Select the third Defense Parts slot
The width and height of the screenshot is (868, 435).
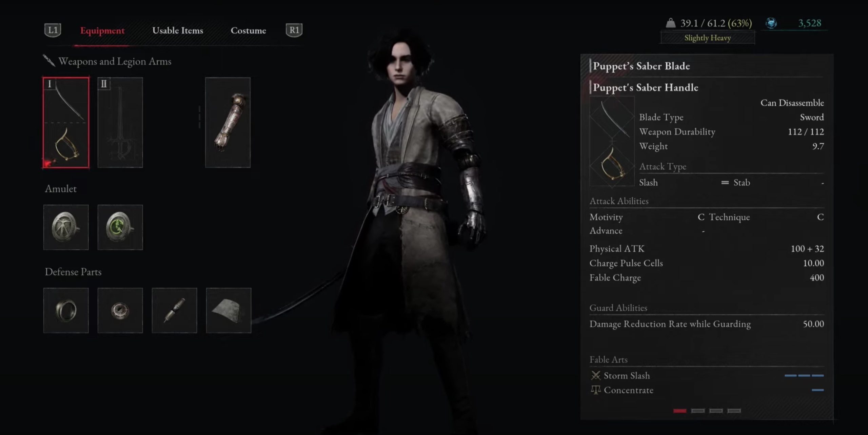(x=174, y=310)
